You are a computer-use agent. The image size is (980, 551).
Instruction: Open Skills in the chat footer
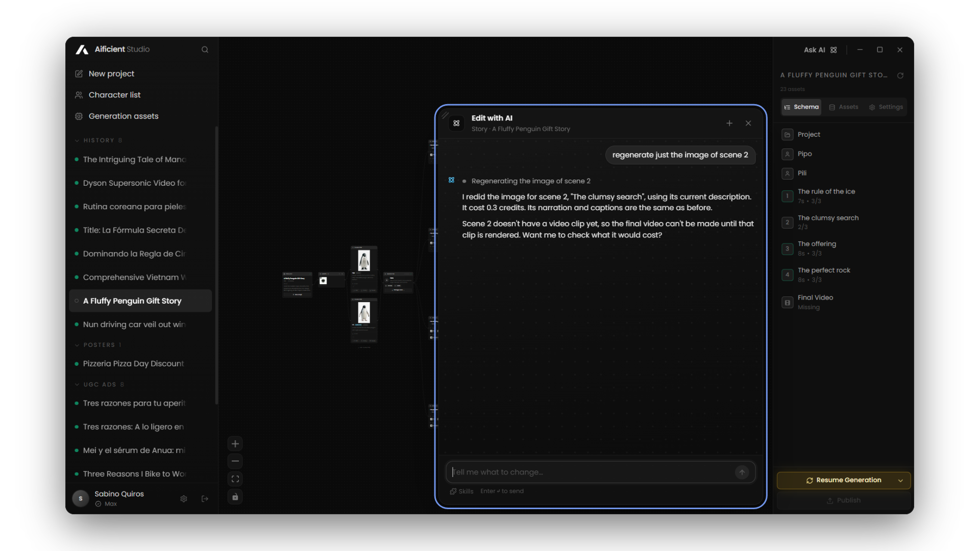click(x=461, y=491)
